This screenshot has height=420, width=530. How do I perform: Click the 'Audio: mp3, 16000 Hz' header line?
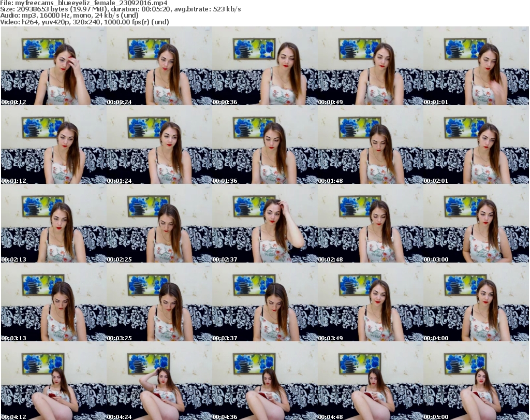tap(69, 16)
